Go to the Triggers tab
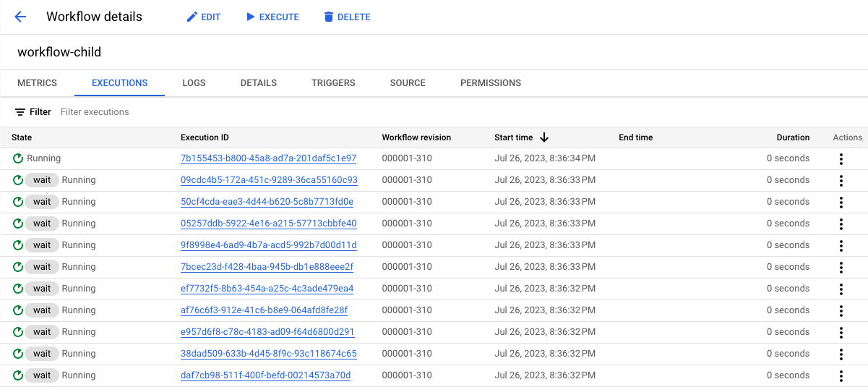 (333, 83)
